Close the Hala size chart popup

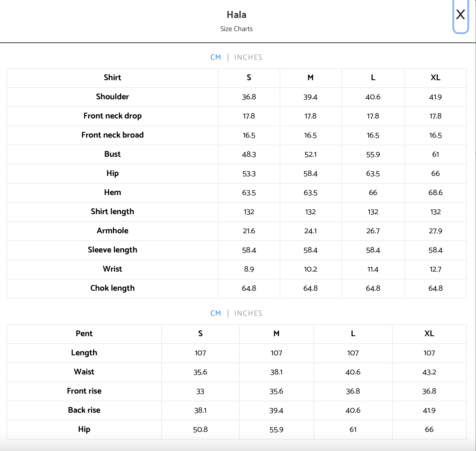[460, 15]
